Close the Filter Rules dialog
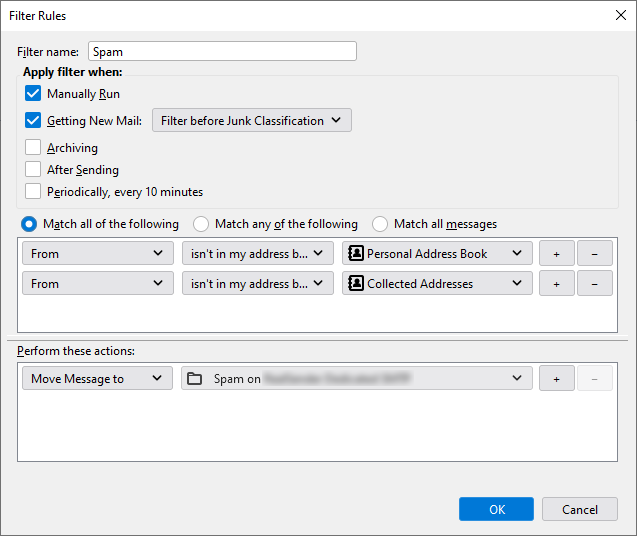637x536 pixels. coord(619,15)
